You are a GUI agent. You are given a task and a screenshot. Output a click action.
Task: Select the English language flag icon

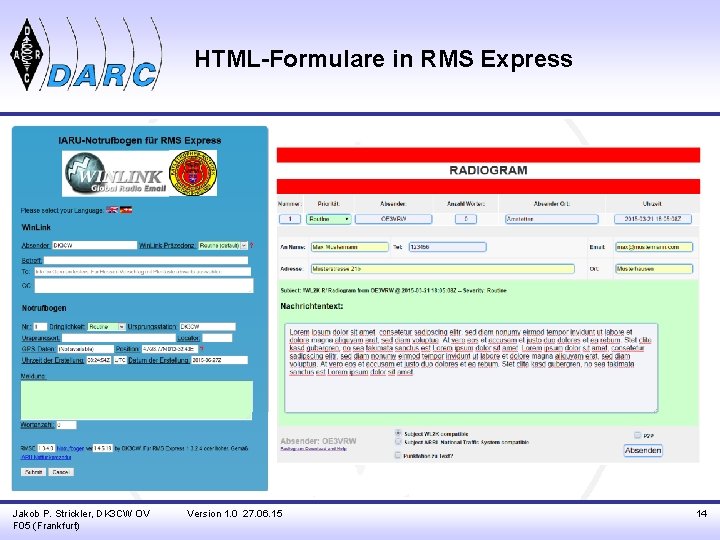tap(112, 210)
